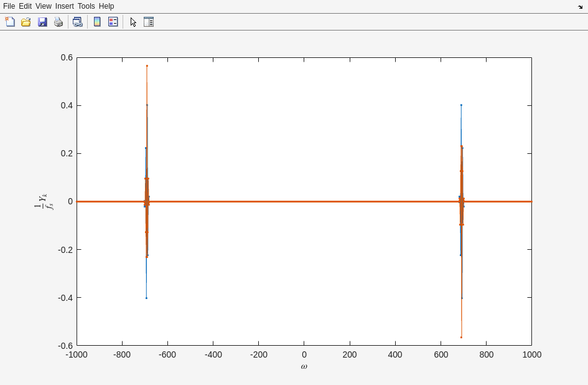Click the orange minimum point near 700

pyautogui.click(x=461, y=337)
